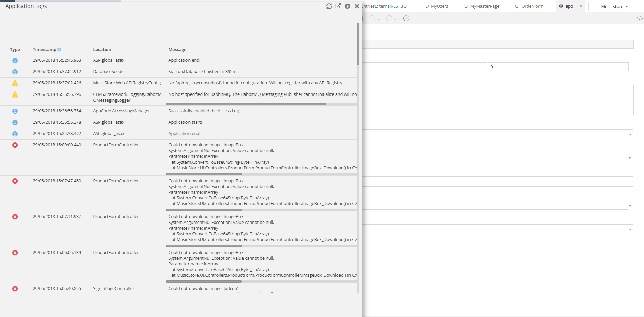Click the validate checkmark circle icon
Viewport: 644px width, 317px height.
coord(406,18)
